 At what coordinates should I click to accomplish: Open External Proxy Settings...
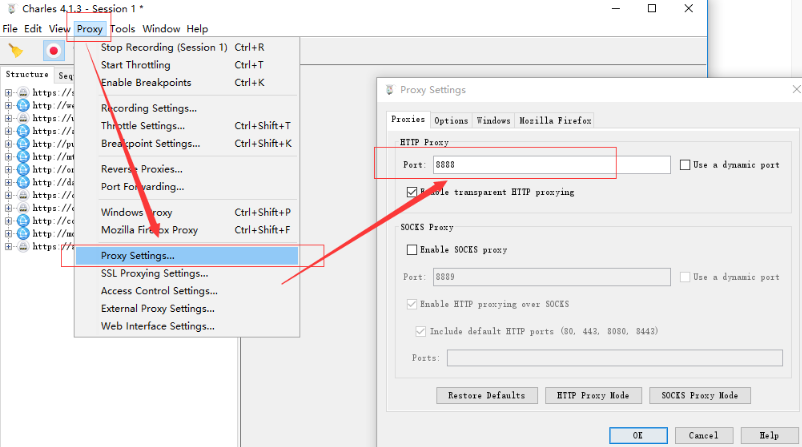(x=187, y=308)
